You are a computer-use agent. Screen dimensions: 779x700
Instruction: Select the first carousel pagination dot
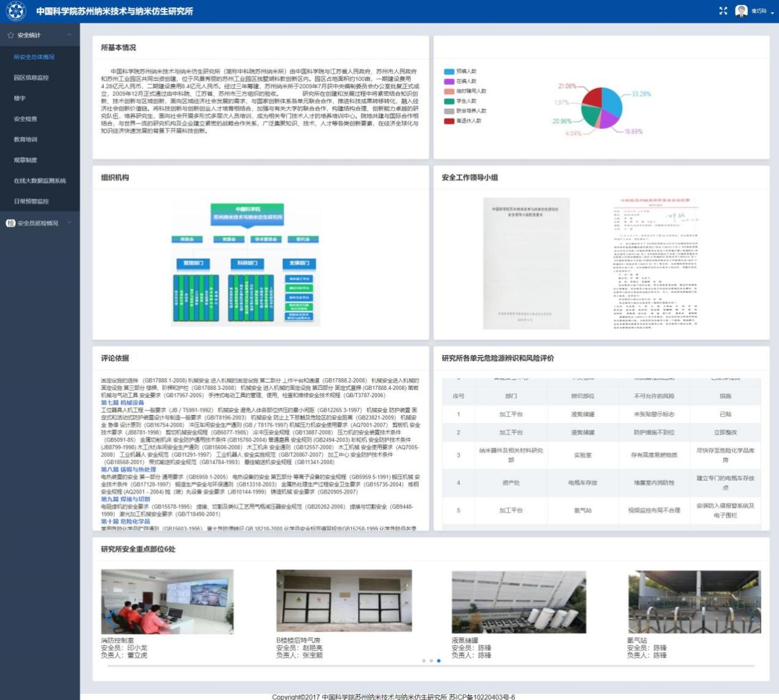pyautogui.click(x=424, y=661)
